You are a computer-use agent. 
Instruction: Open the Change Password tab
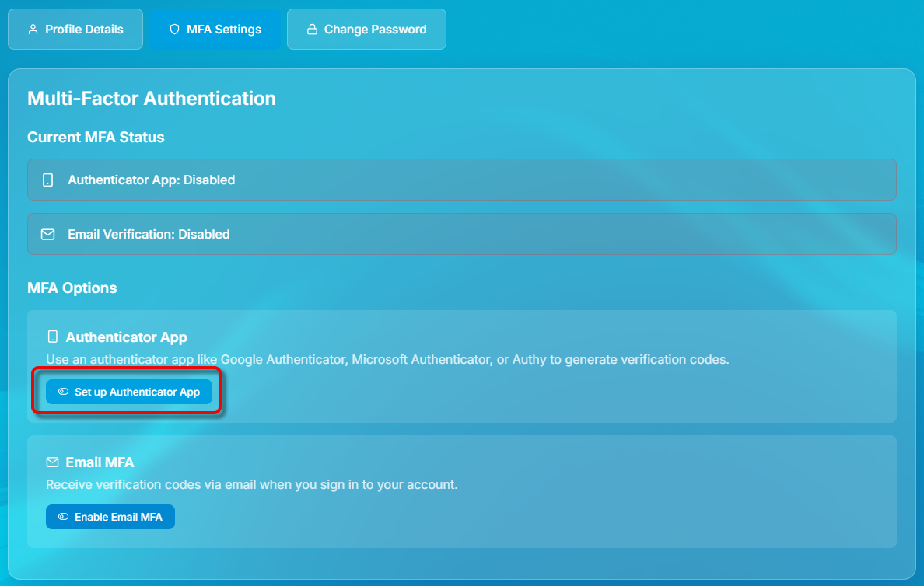[x=366, y=29]
